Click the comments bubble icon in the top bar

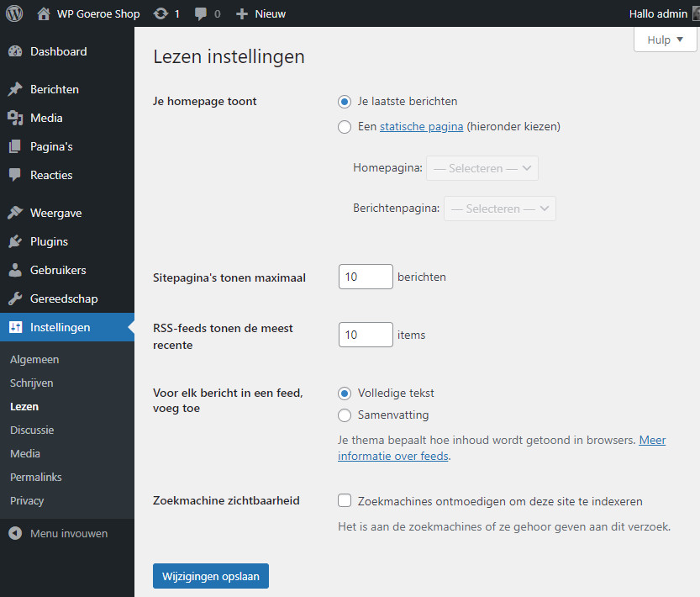coord(201,13)
